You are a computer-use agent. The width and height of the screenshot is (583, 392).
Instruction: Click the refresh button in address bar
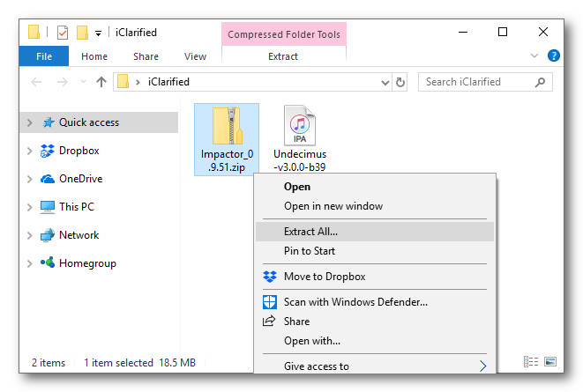coord(401,82)
